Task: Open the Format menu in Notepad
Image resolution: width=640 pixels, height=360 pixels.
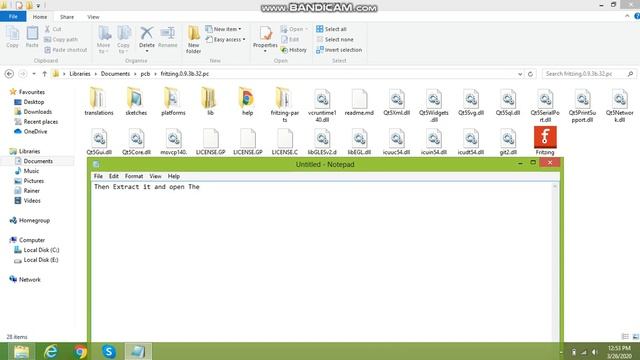Action: point(134,176)
